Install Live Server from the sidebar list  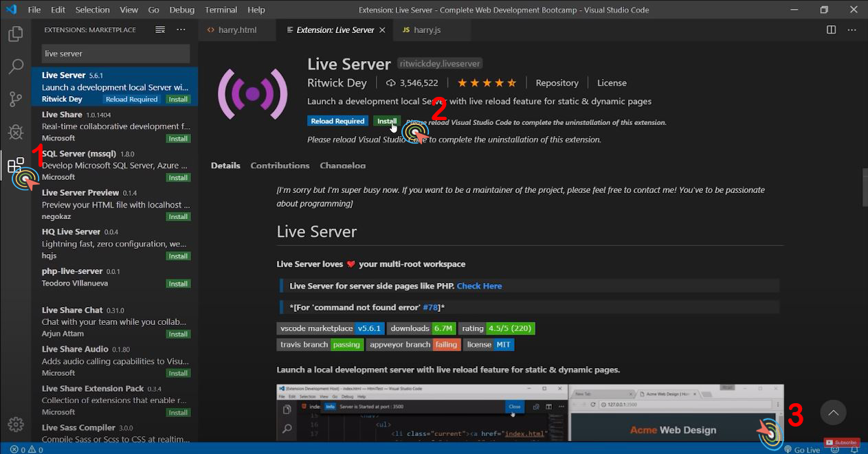click(x=178, y=100)
